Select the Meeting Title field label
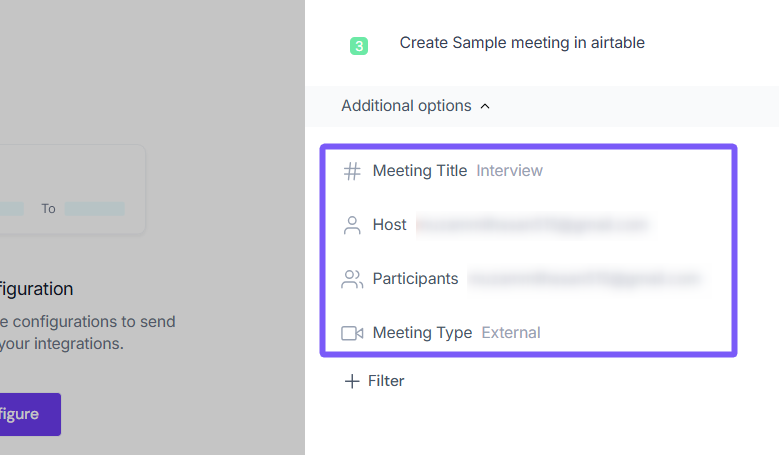The height and width of the screenshot is (455, 779). click(x=419, y=171)
